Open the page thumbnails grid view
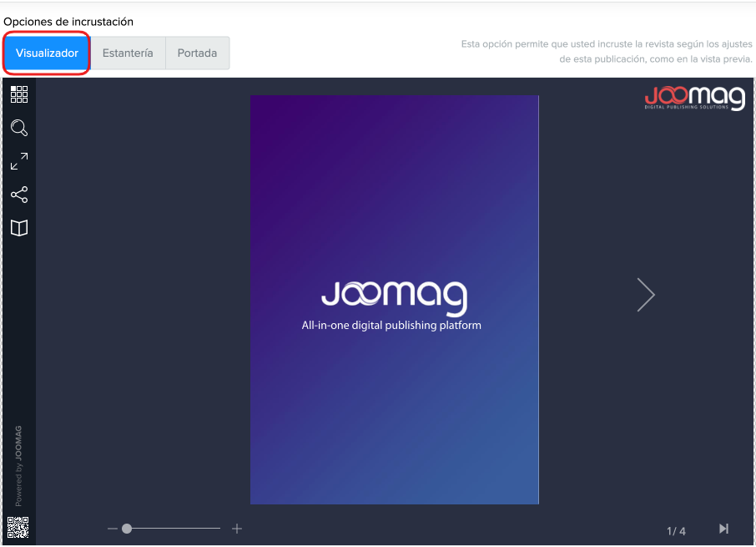Viewport: 756px width, 547px height. pos(19,94)
